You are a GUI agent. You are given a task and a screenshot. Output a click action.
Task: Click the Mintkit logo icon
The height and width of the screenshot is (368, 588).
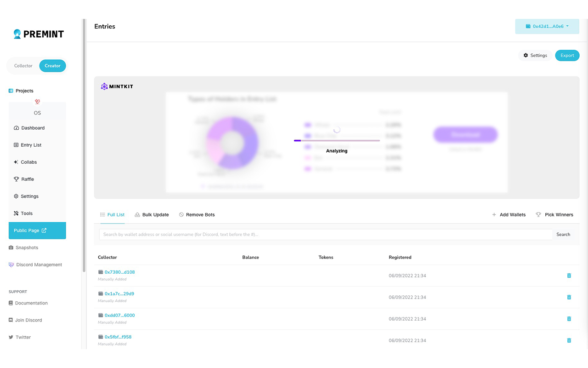(x=104, y=86)
